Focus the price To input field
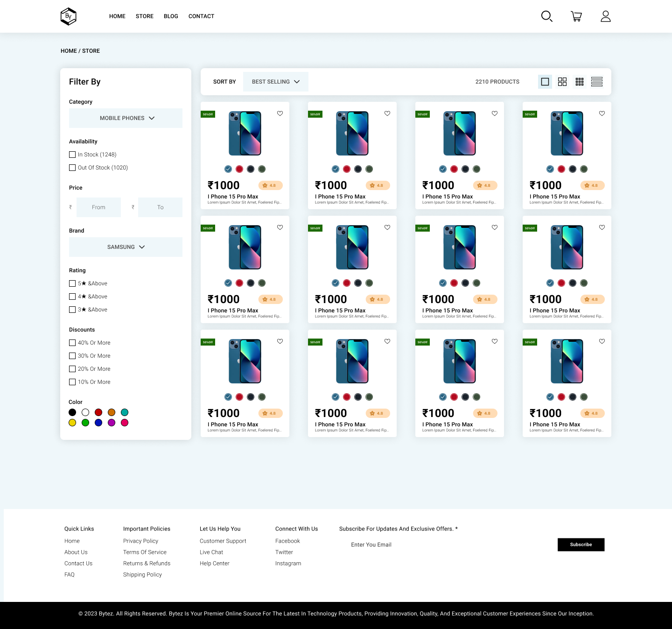Screen dimensions: 672x629 (160, 207)
